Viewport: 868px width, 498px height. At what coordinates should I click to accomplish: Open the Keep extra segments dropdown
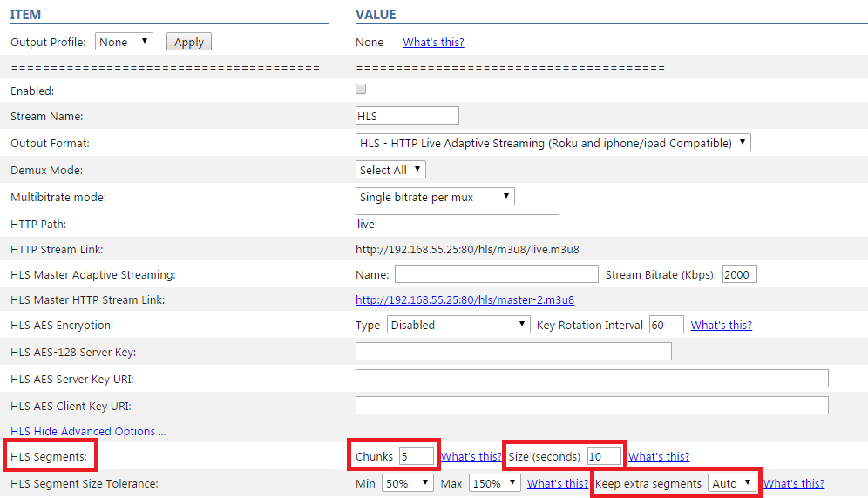(x=732, y=483)
